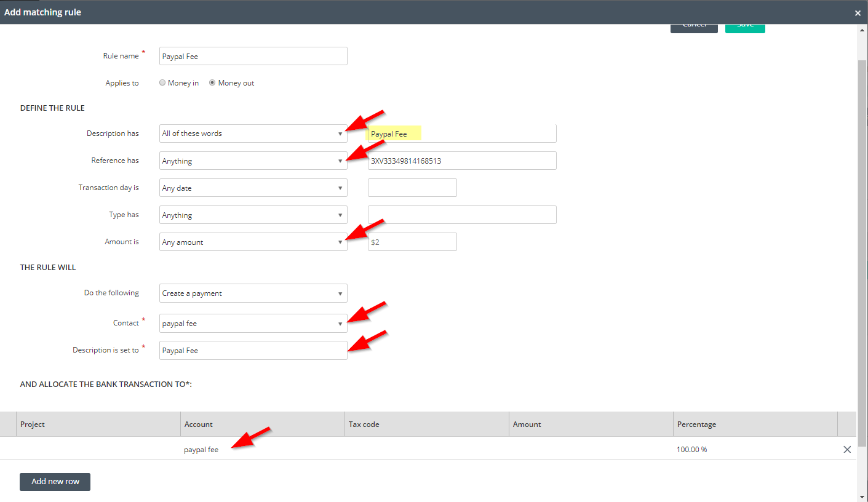The image size is (868, 502).
Task: Click the partly hidden Cancel button
Action: tap(694, 28)
